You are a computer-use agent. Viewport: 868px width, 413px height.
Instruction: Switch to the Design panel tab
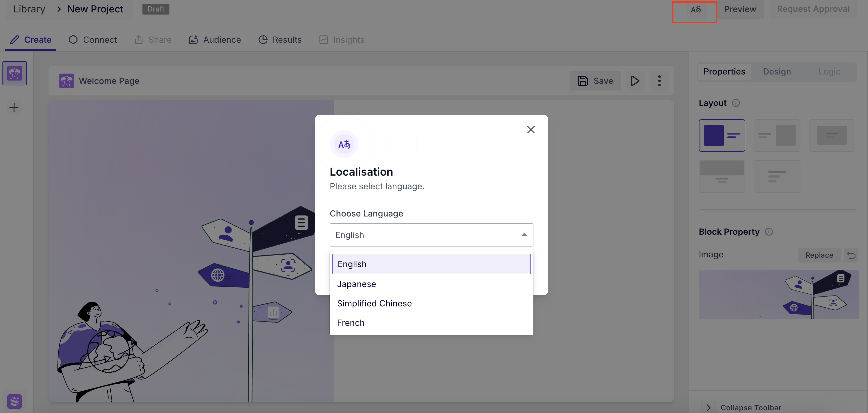777,72
